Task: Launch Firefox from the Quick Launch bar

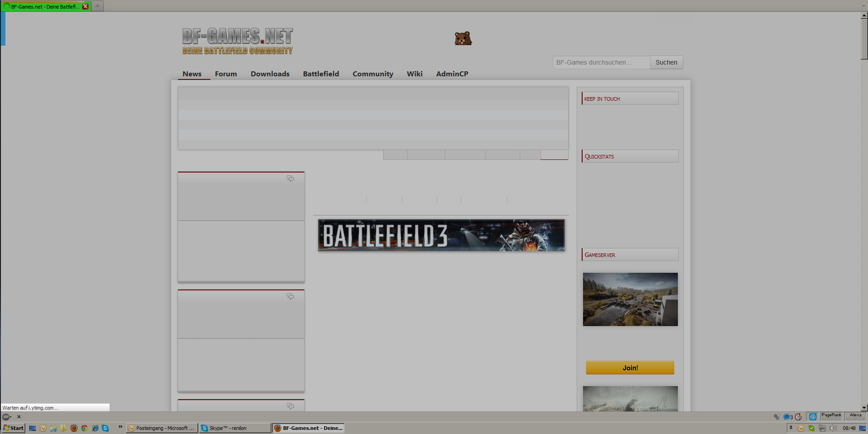Action: 74,428
